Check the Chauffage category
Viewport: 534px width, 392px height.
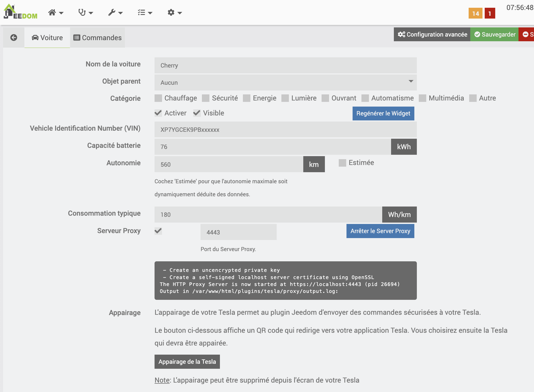158,98
